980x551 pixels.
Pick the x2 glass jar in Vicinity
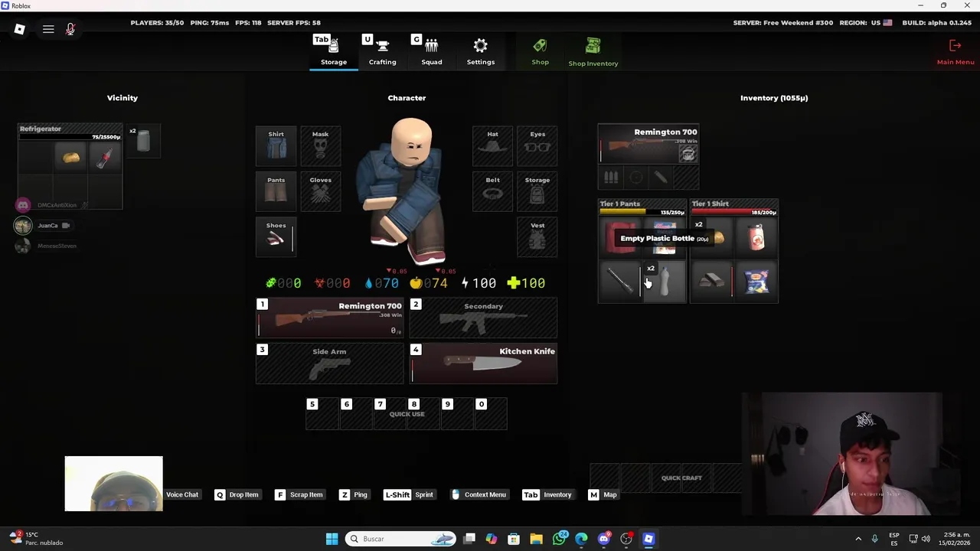click(x=143, y=142)
